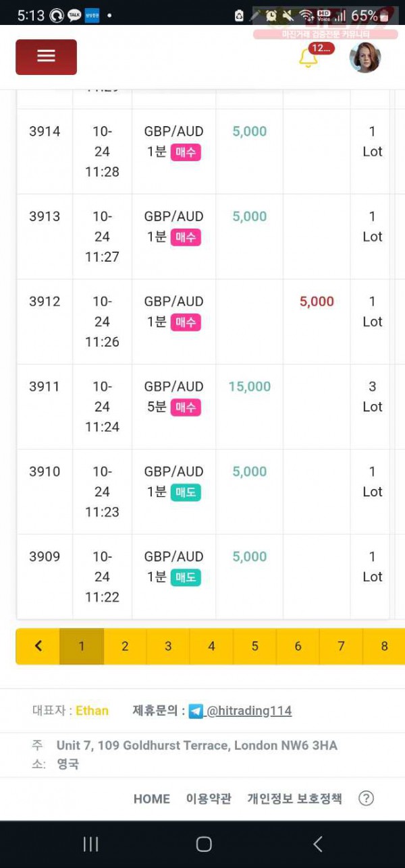Viewport: 405px width, 868px height.
Task: Tap the Android home button
Action: pos(204,844)
